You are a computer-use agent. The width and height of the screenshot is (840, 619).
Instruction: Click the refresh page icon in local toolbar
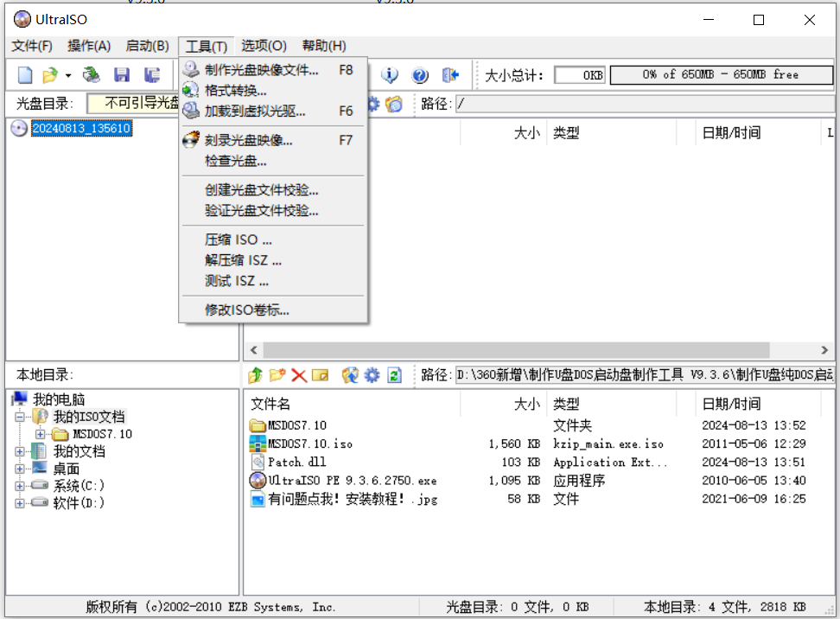[394, 375]
